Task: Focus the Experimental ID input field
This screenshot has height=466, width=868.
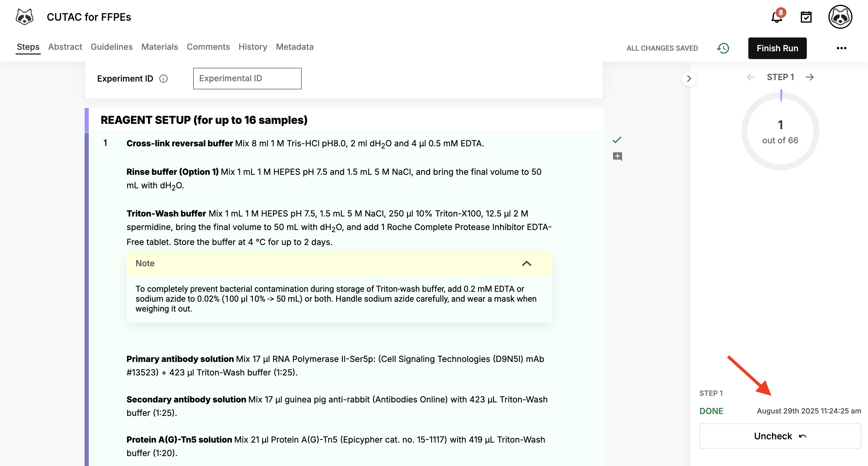Action: tap(247, 79)
